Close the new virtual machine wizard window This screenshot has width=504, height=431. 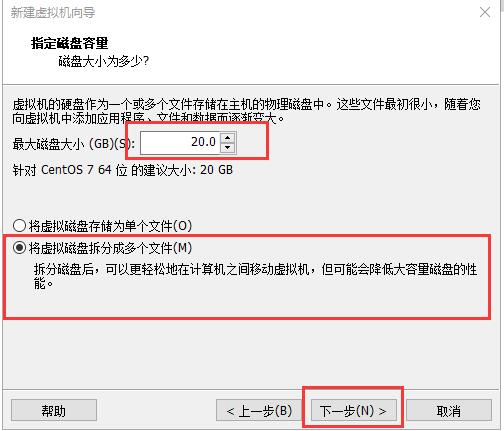(x=485, y=12)
